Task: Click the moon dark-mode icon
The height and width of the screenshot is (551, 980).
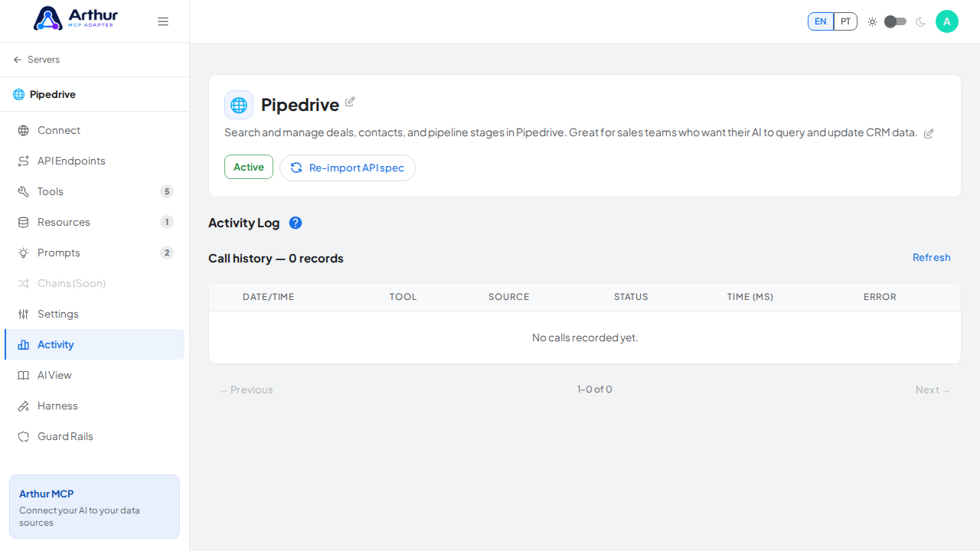Action: point(920,21)
